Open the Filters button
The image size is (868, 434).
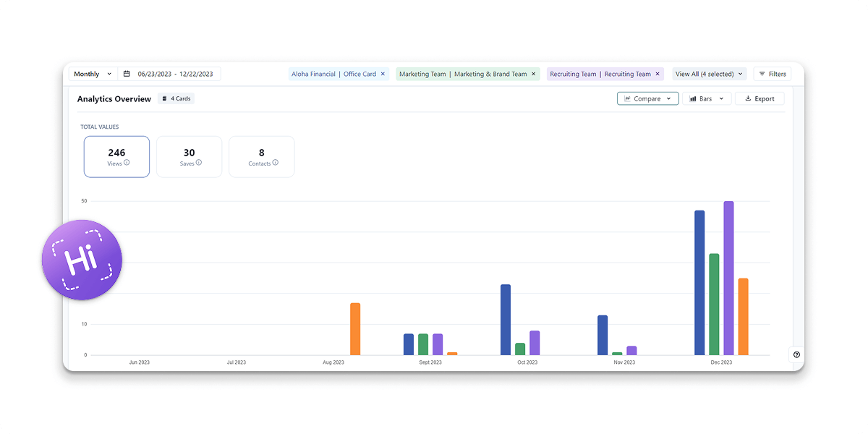pos(773,74)
